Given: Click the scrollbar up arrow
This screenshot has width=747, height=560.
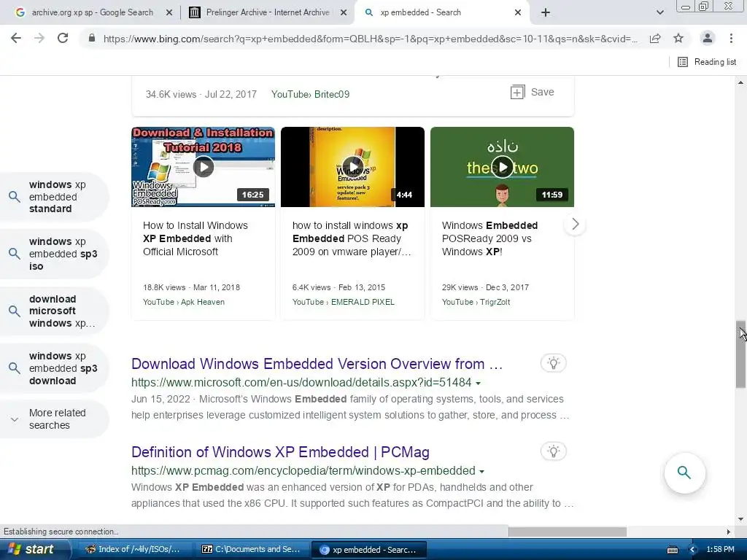Looking at the screenshot, I should pos(741,82).
